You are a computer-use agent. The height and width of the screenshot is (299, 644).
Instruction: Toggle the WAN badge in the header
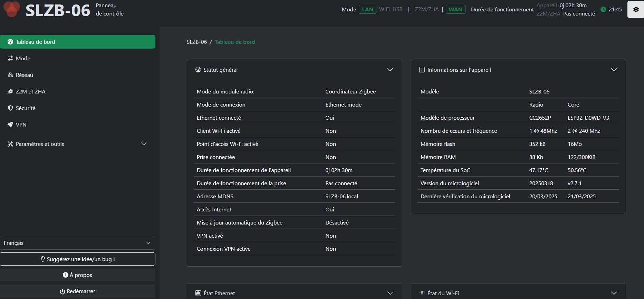pos(455,10)
